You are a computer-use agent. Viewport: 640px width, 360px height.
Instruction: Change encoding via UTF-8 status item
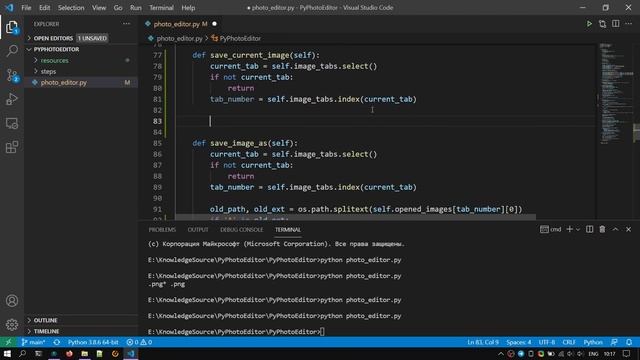pos(547,342)
